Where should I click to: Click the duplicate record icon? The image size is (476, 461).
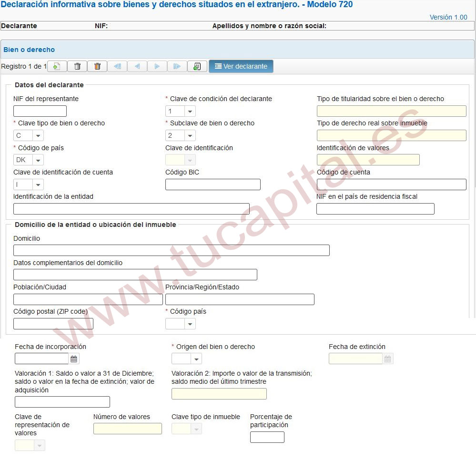[x=197, y=66]
